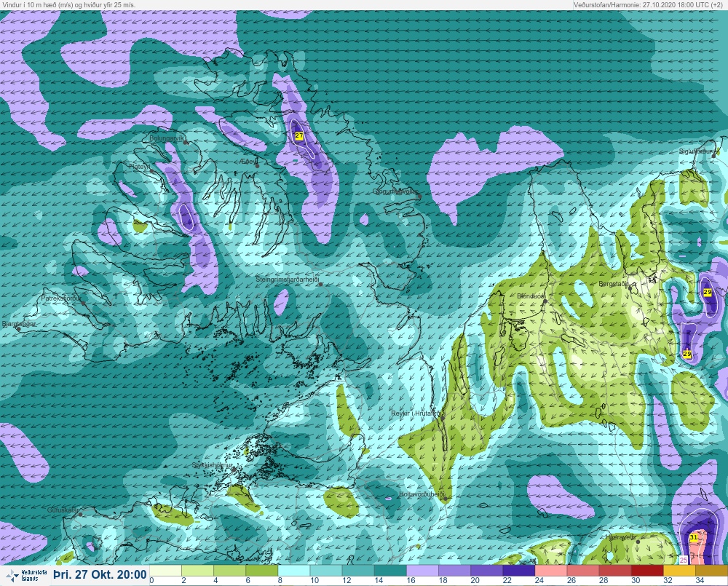Click the legend scale number 16
This screenshot has height=586, width=728.
(411, 580)
